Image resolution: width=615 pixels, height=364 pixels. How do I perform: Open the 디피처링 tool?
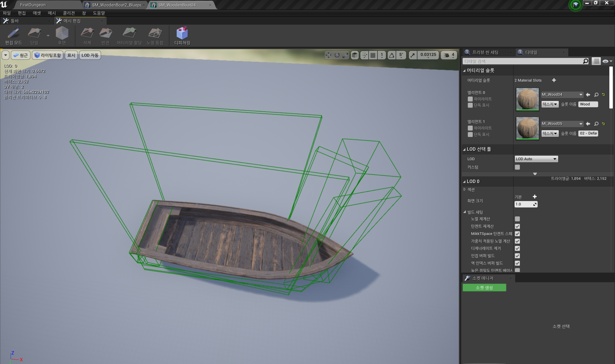point(182,36)
